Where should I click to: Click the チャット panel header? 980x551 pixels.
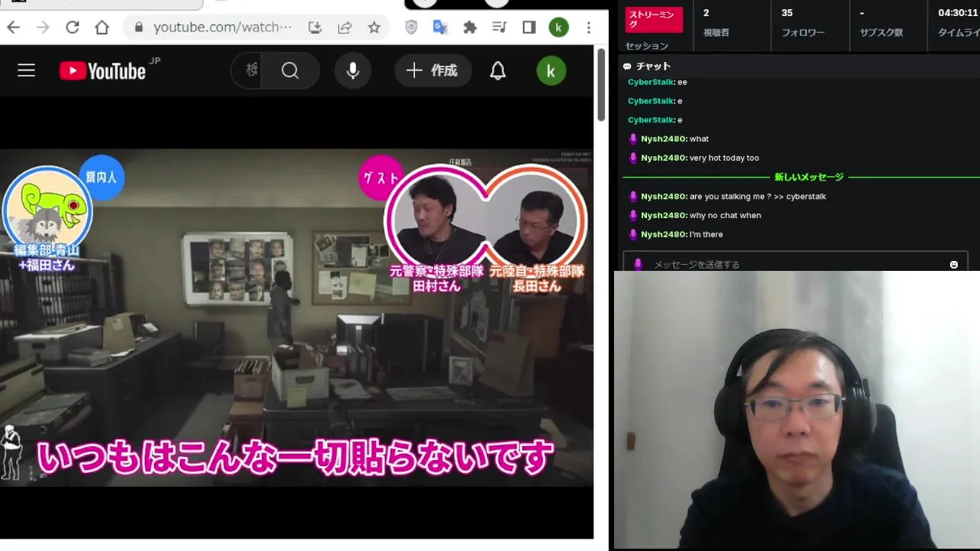tap(799, 66)
